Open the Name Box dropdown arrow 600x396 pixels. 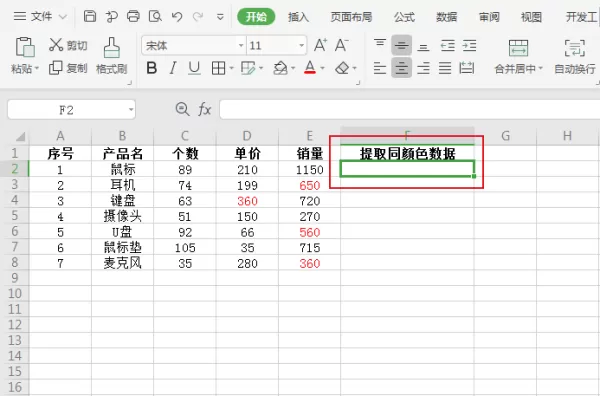click(131, 110)
